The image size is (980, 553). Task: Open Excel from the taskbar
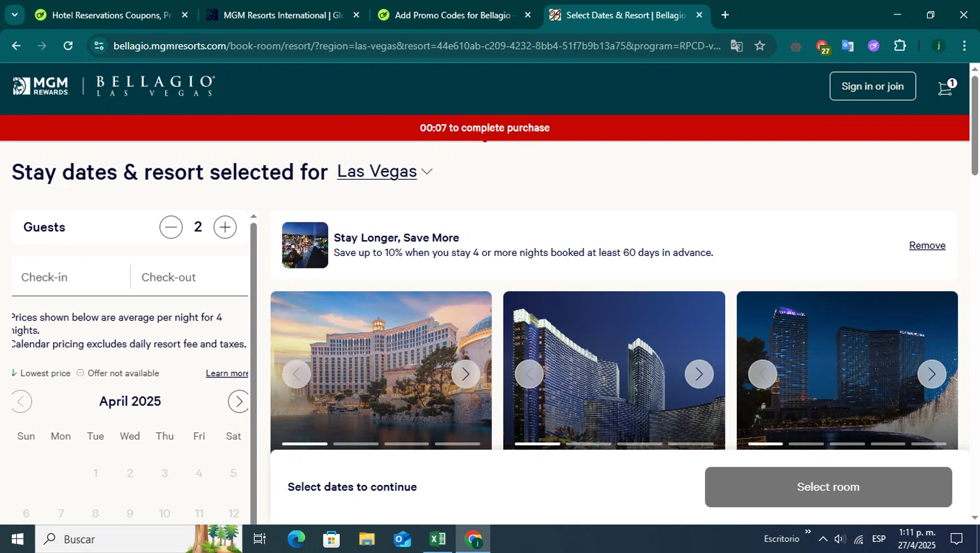click(438, 539)
